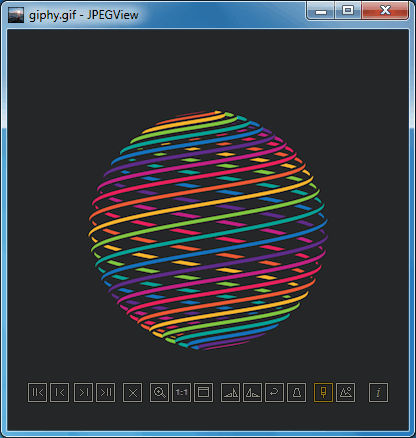Image resolution: width=416 pixels, height=438 pixels.
Task: Rotate the image counter-clockwise
Action: point(252,392)
